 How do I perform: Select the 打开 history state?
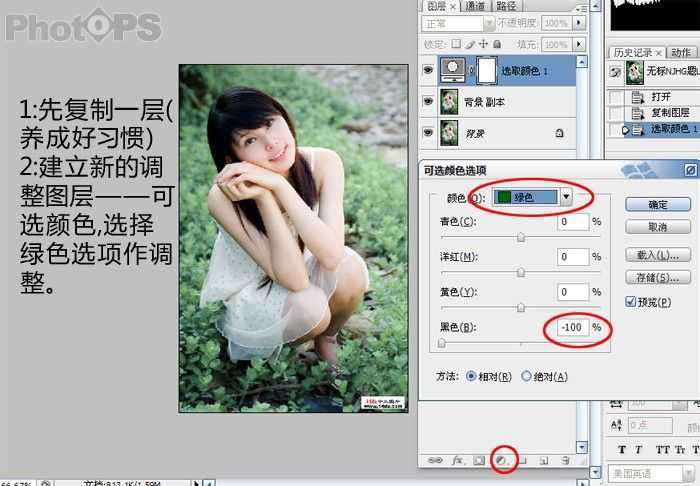663,97
